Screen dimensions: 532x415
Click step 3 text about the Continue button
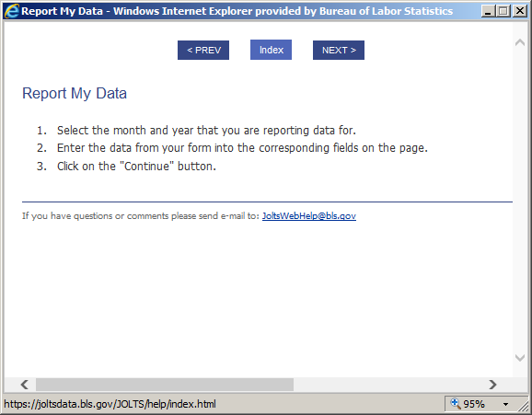click(x=136, y=167)
